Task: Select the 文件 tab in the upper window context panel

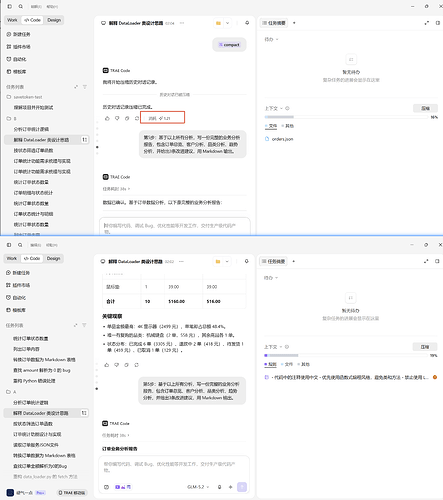Action: pos(271,126)
